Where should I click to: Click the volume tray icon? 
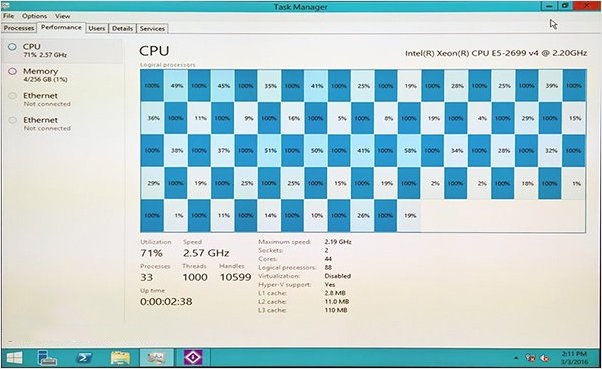(544, 358)
